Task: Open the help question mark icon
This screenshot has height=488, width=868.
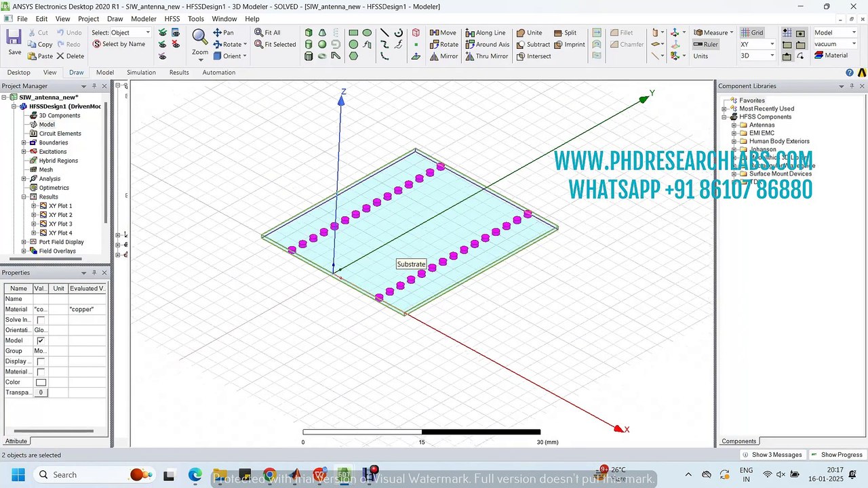Action: coord(850,73)
